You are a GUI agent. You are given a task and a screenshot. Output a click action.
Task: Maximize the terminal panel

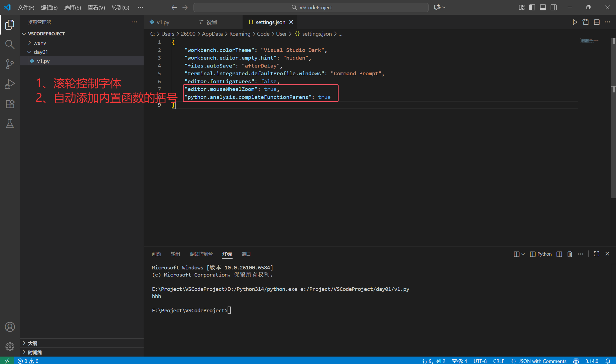(596, 254)
